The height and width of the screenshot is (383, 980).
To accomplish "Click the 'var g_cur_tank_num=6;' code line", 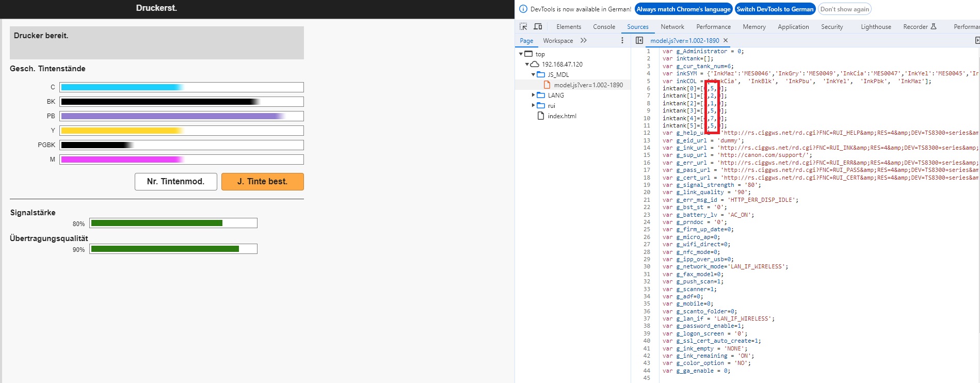I will tap(698, 66).
